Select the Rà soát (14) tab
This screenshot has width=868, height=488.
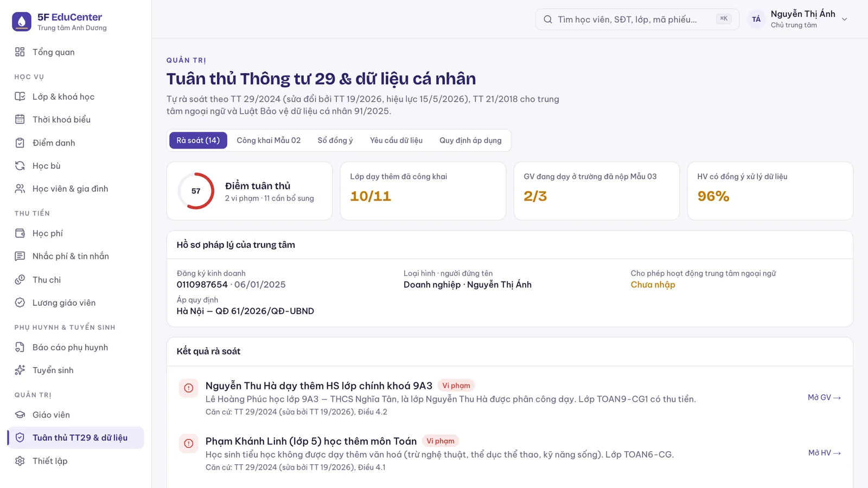(x=198, y=140)
